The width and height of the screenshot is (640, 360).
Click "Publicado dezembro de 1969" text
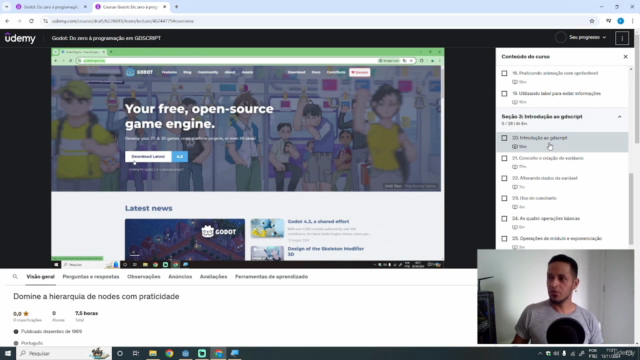tap(51, 331)
